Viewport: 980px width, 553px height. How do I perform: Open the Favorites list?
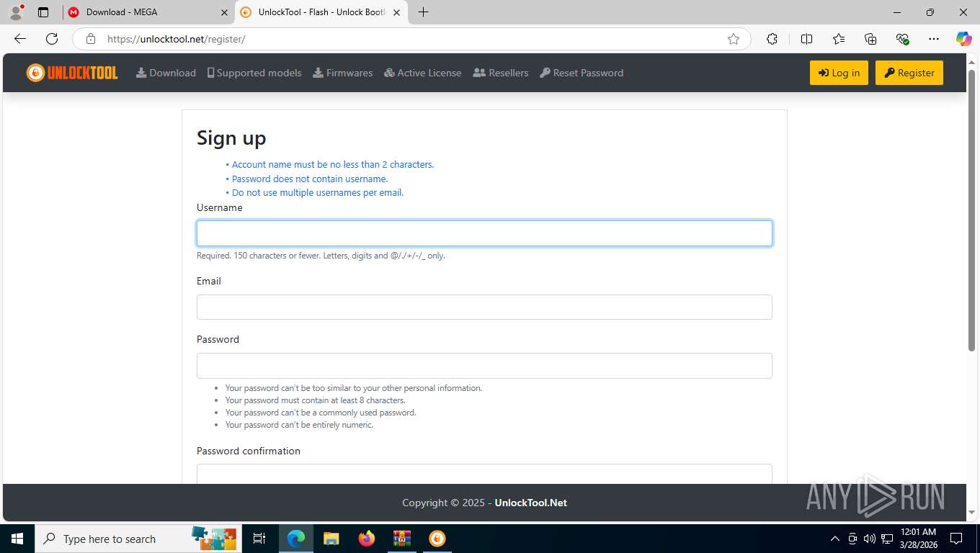click(x=839, y=39)
